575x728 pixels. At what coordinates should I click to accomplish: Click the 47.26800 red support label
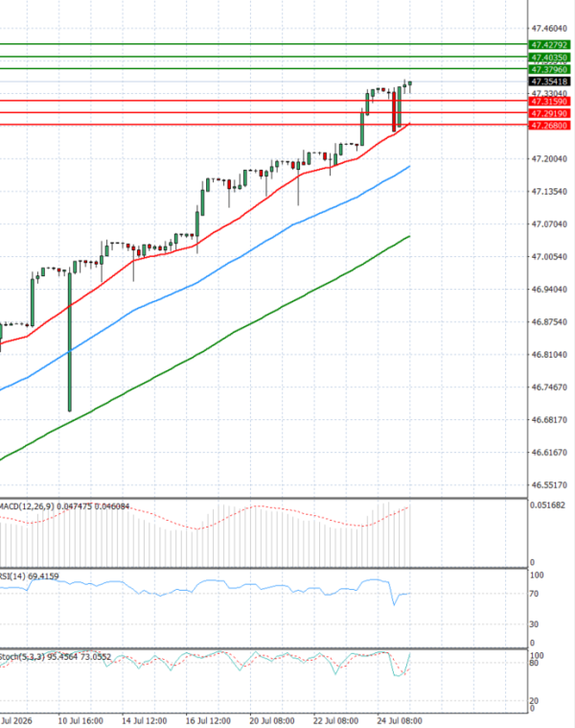coord(549,126)
